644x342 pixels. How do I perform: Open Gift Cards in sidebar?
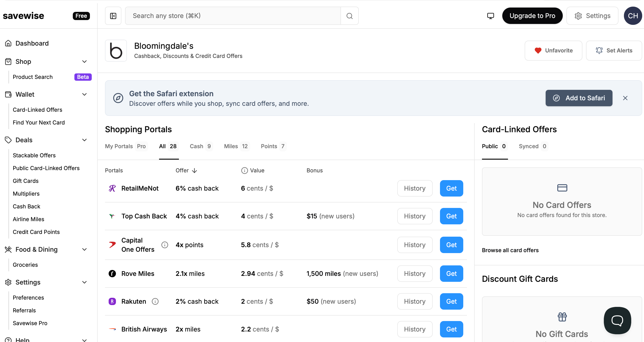pyautogui.click(x=26, y=181)
